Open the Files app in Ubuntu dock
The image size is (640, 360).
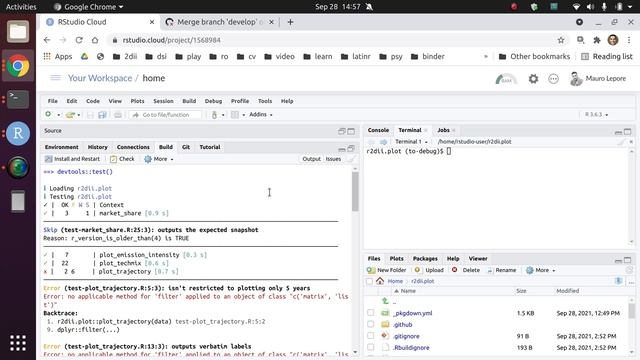[x=18, y=32]
